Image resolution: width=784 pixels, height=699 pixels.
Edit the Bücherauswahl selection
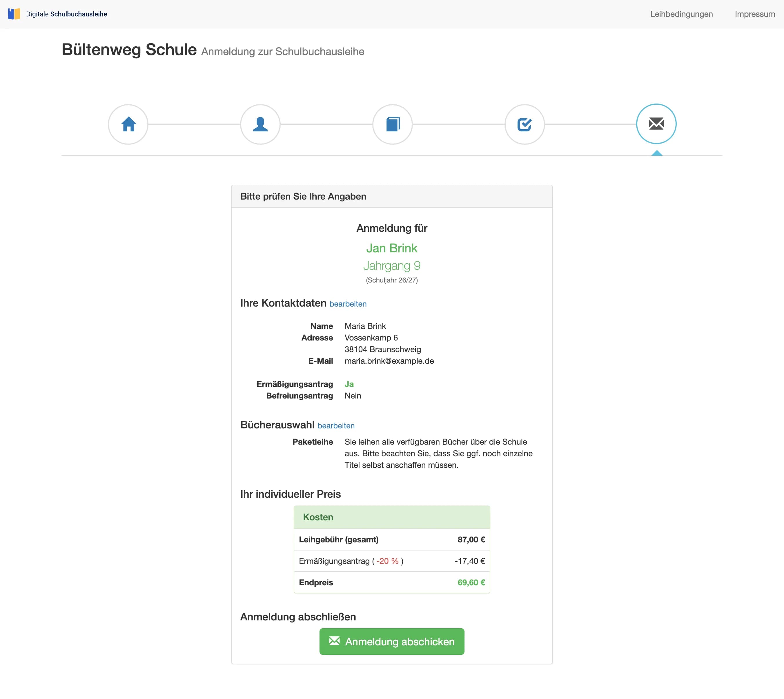[x=336, y=425]
